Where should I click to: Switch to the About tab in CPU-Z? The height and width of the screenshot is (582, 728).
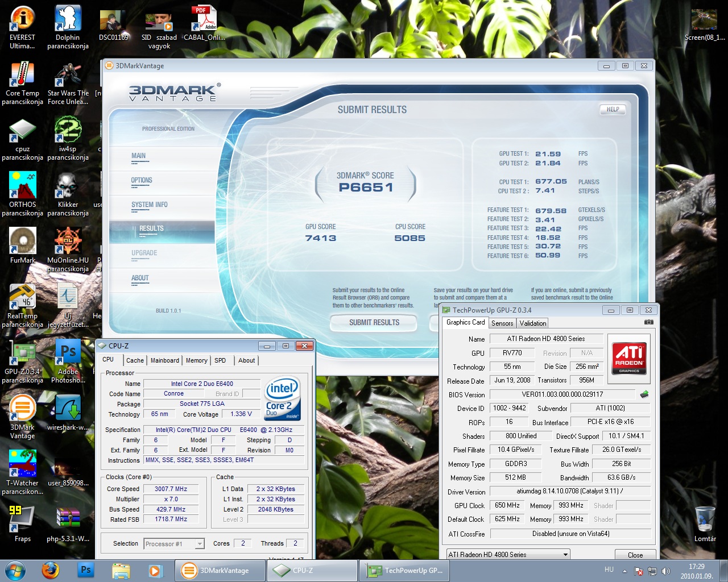(247, 360)
